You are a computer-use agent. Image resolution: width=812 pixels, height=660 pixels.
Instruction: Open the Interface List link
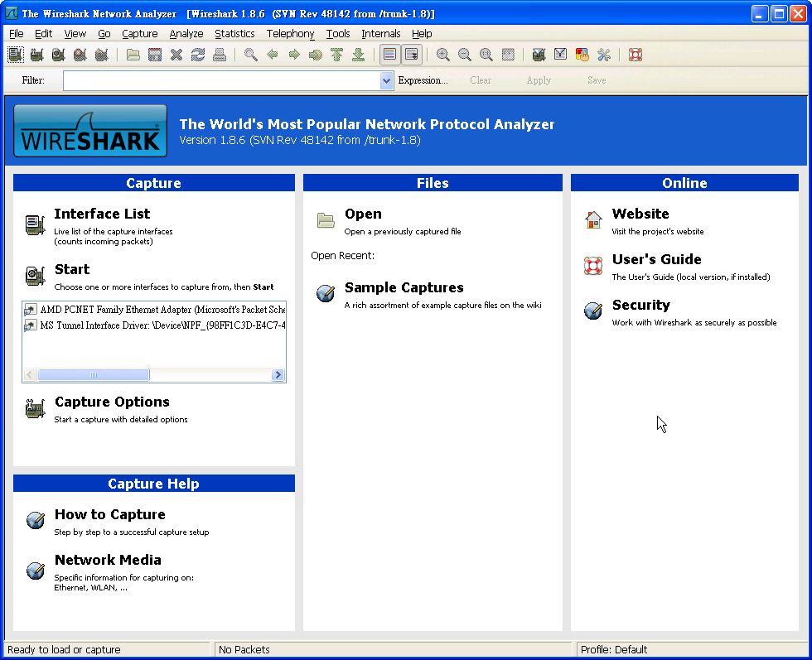click(102, 214)
